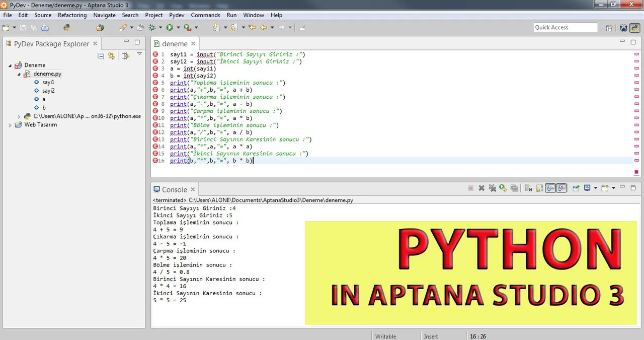This screenshot has width=644, height=340.
Task: Toggle Scroll Lock in the console
Action: pos(539,188)
